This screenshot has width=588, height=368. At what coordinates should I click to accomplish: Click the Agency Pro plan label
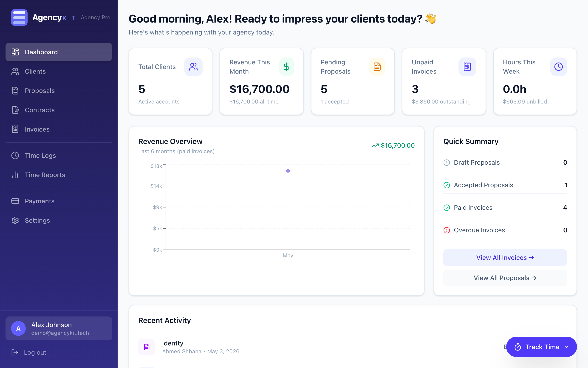tap(96, 17)
